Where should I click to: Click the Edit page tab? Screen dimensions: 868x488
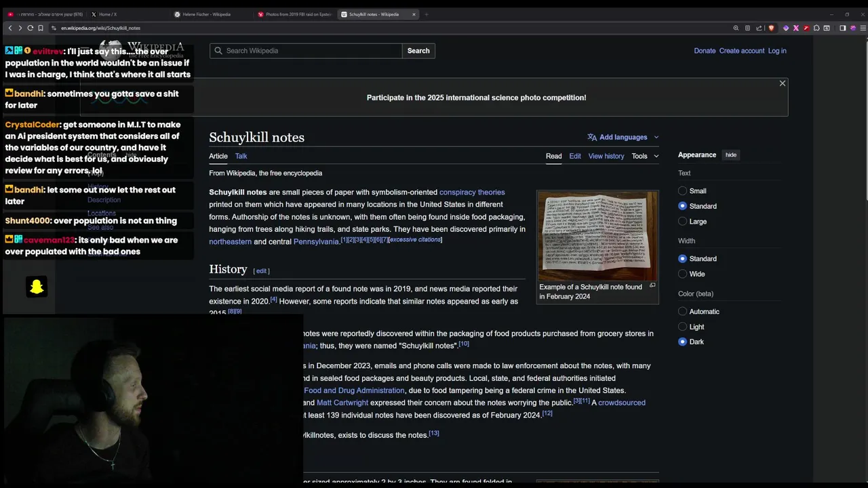point(575,156)
